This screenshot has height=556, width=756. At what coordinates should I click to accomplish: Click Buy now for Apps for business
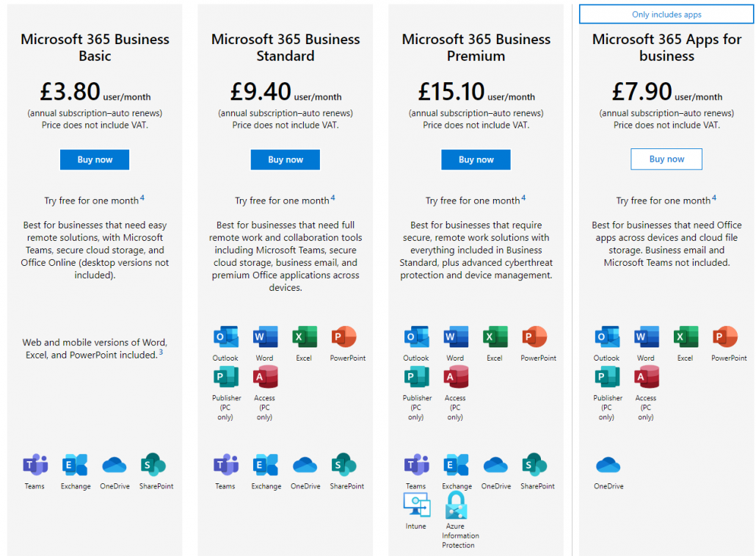[666, 159]
